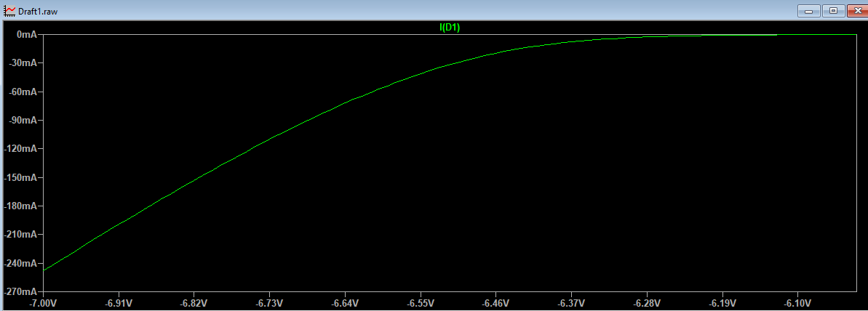Image resolution: width=868 pixels, height=311 pixels.
Task: Click the -6.46V x-axis label
Action: point(495,304)
